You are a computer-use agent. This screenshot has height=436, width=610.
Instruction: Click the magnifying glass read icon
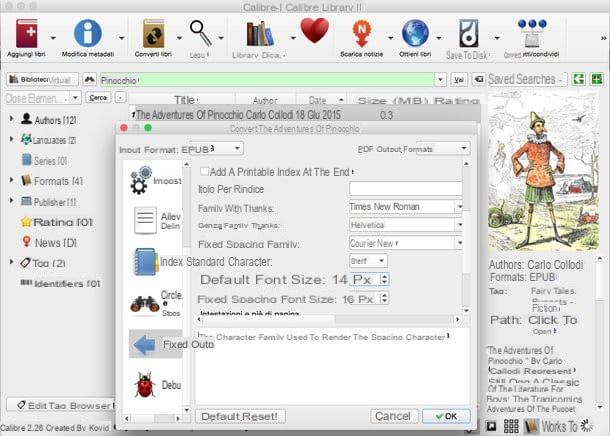coord(201,33)
